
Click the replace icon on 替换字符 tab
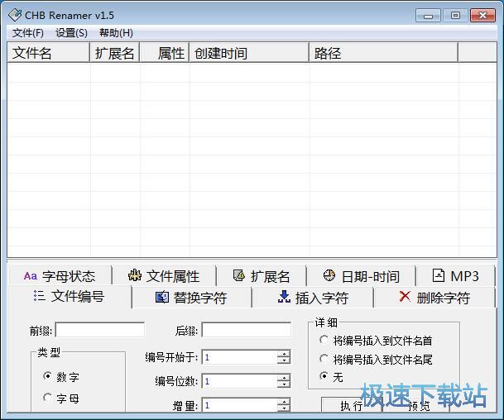162,297
